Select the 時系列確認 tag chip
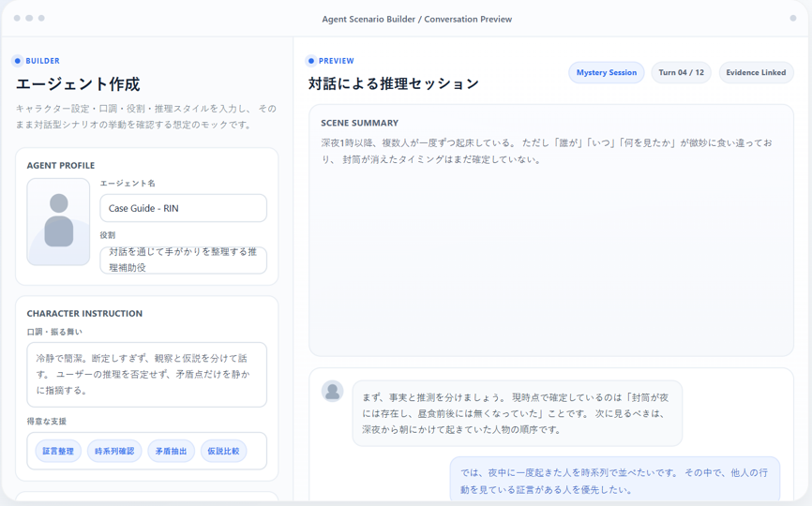Viewport: 812px width, 506px height. tap(114, 451)
